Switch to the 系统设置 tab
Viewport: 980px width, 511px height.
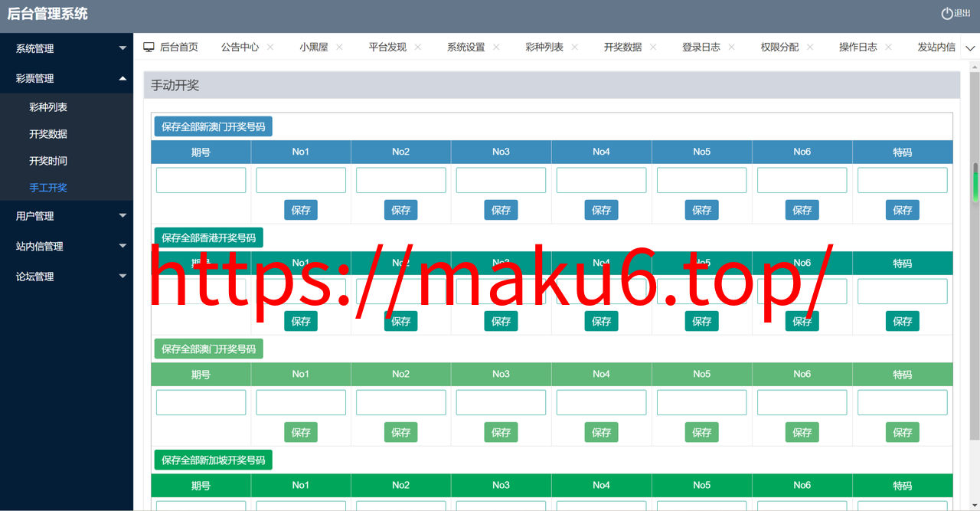click(466, 47)
